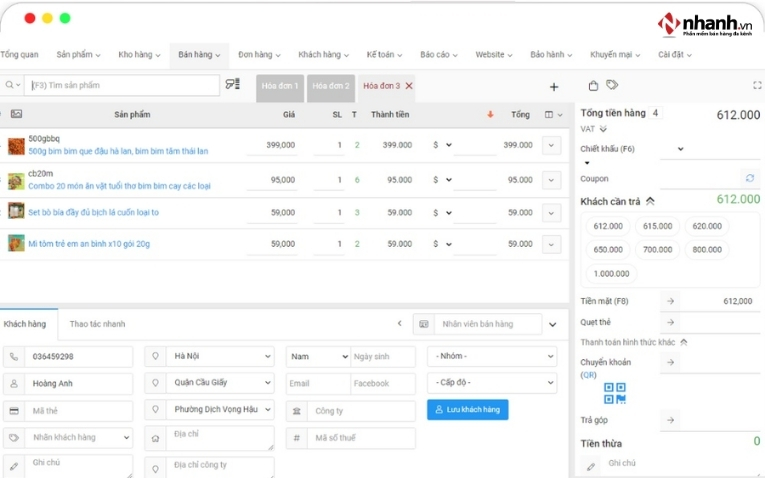This screenshot has height=478, width=765.
Task: Open the Cài đặt menu
Action: coord(675,55)
